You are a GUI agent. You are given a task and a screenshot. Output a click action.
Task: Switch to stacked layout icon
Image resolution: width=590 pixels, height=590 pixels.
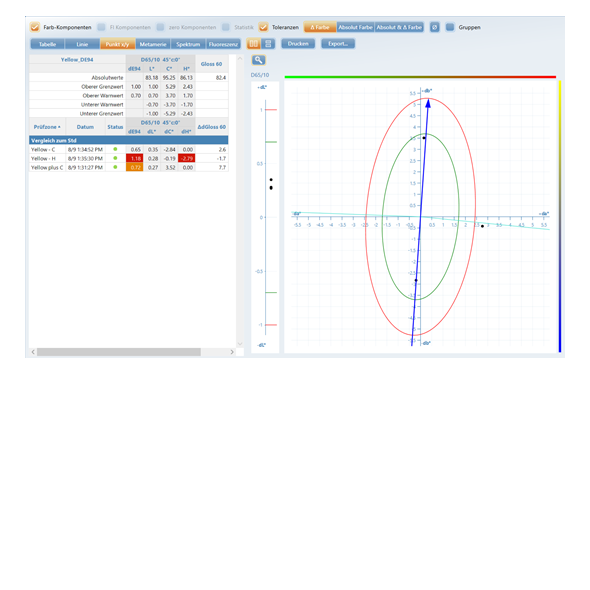[x=268, y=44]
